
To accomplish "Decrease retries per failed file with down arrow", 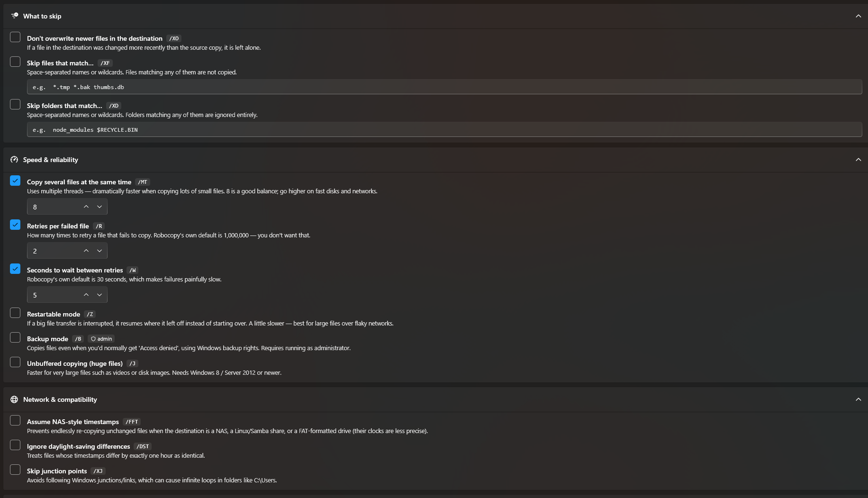I will click(99, 251).
